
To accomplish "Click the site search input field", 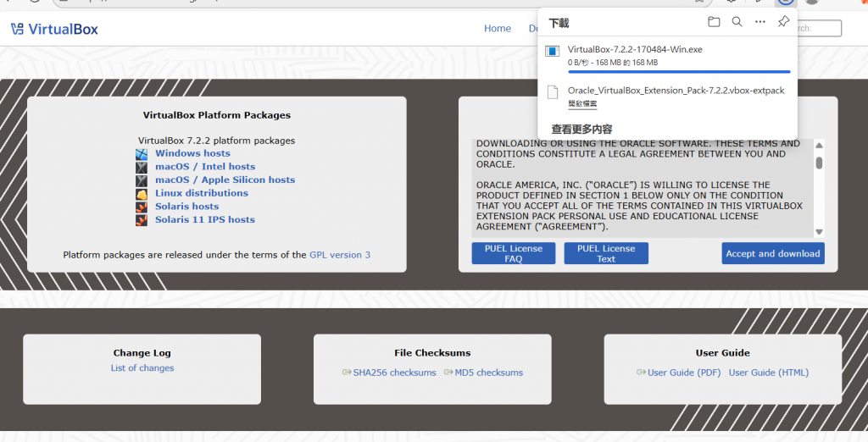I will pos(818,28).
